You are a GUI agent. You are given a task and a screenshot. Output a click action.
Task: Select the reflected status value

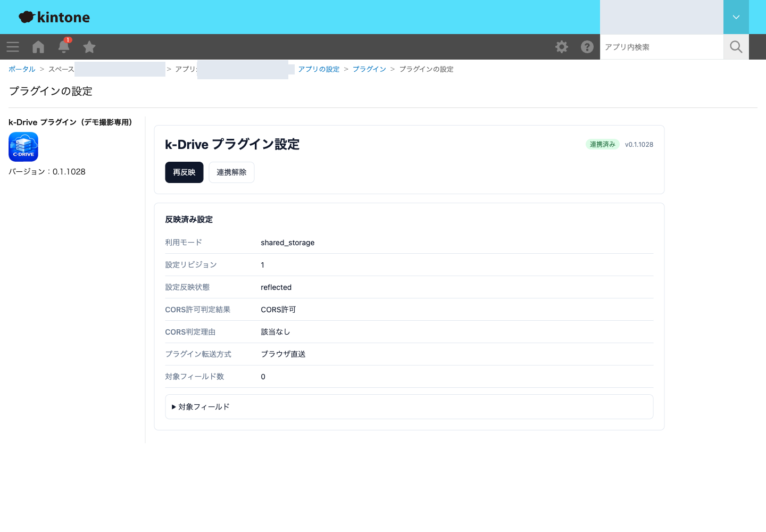click(x=276, y=287)
